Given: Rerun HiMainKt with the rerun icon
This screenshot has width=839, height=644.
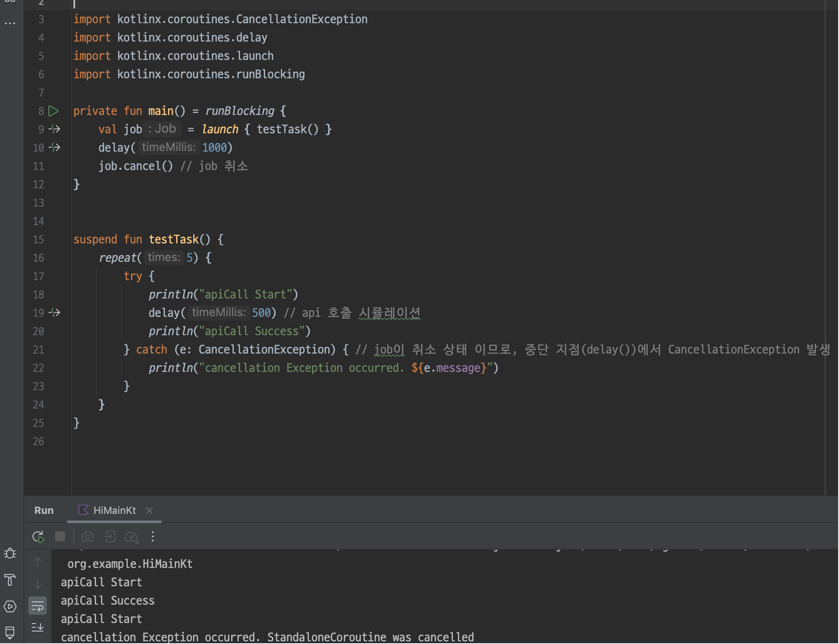Looking at the screenshot, I should point(38,536).
